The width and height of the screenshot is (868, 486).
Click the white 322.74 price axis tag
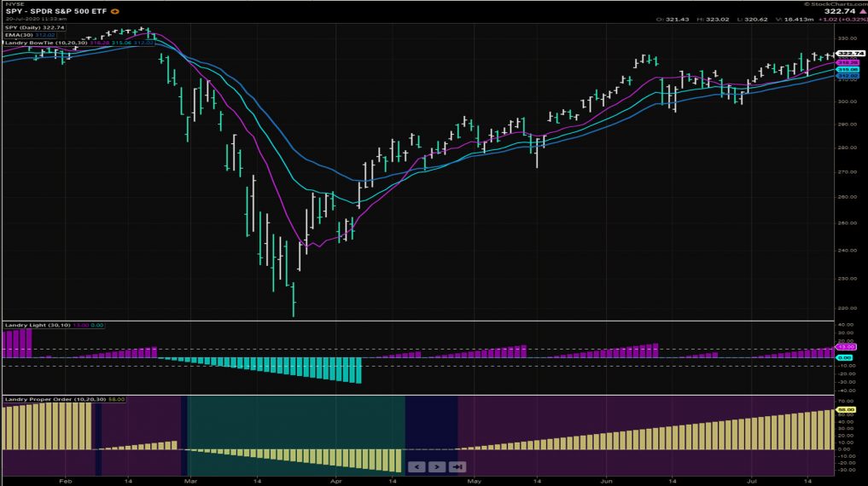(x=851, y=53)
